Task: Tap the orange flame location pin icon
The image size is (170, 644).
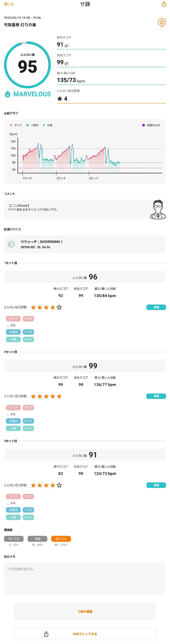Action: pos(162,23)
